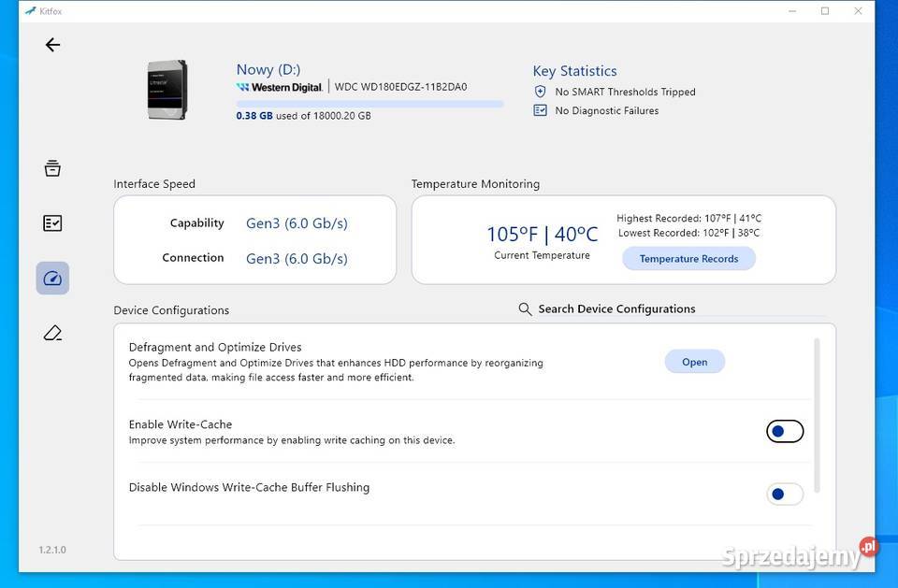Maximize the Kitfox window
The image size is (898, 588).
click(x=825, y=11)
